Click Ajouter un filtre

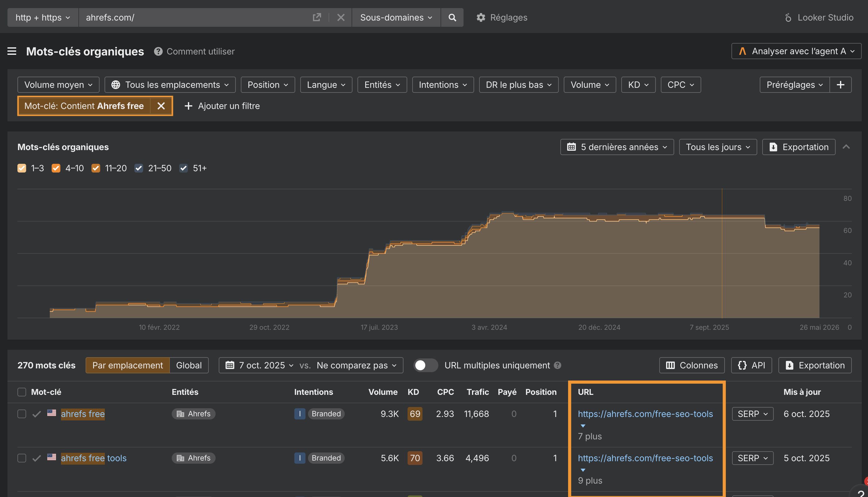pyautogui.click(x=222, y=106)
